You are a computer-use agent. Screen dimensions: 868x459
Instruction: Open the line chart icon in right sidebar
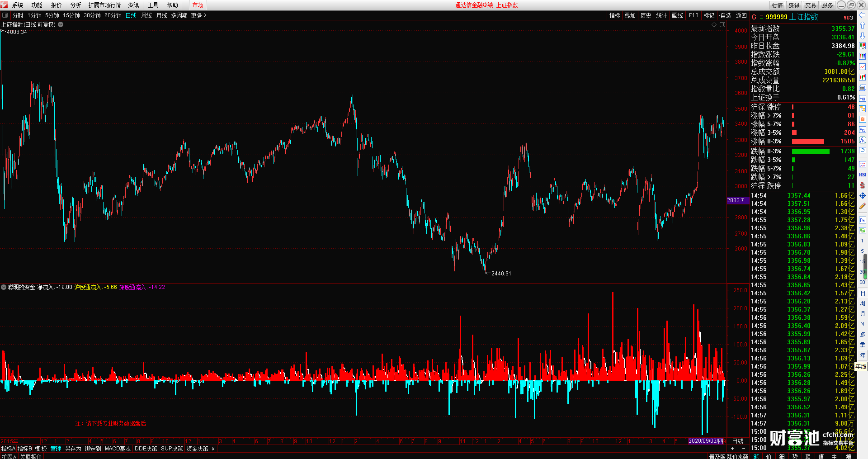tap(863, 67)
